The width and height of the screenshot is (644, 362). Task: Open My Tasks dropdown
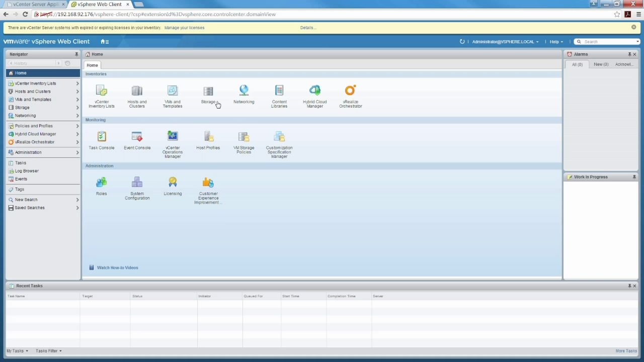(x=17, y=351)
